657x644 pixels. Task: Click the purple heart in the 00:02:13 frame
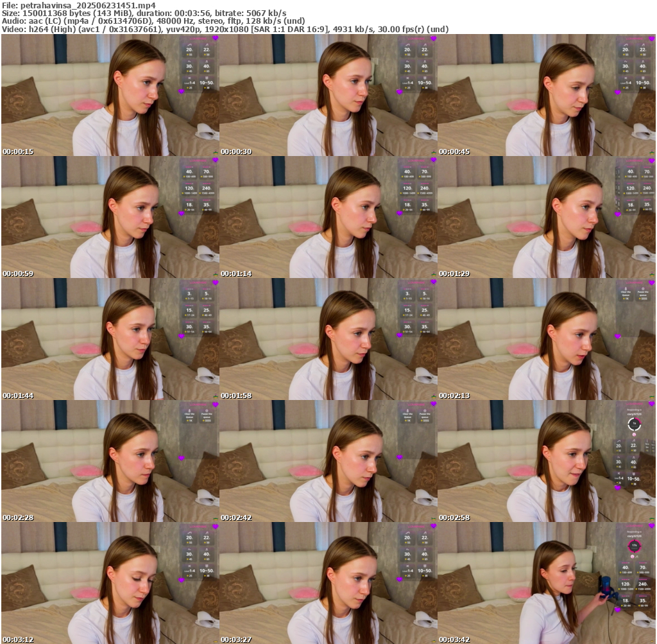pyautogui.click(x=617, y=336)
